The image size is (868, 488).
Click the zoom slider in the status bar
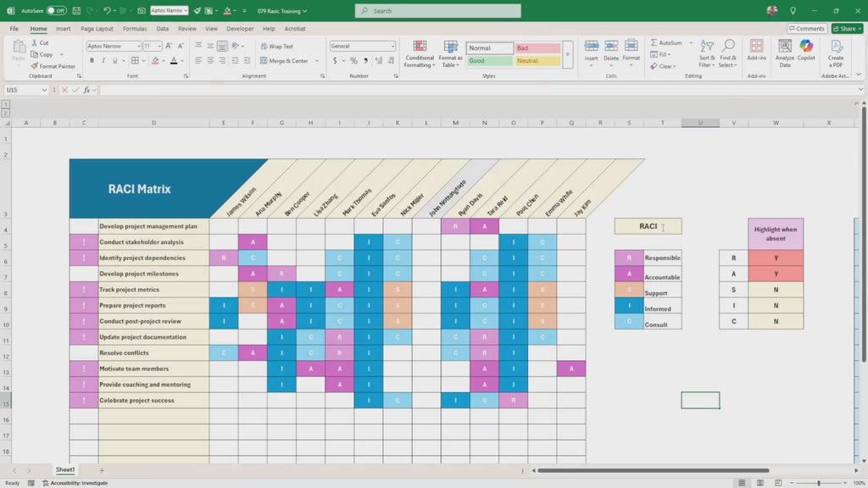[x=819, y=483]
